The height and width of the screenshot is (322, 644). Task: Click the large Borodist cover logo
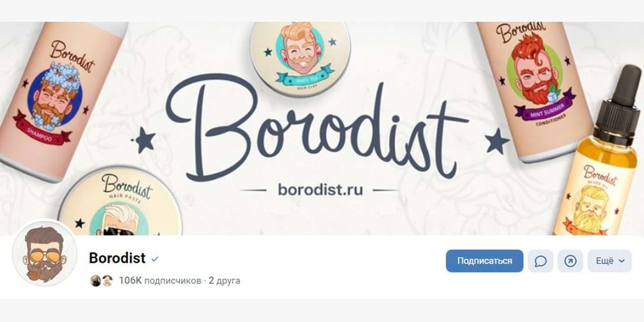pyautogui.click(x=316, y=128)
